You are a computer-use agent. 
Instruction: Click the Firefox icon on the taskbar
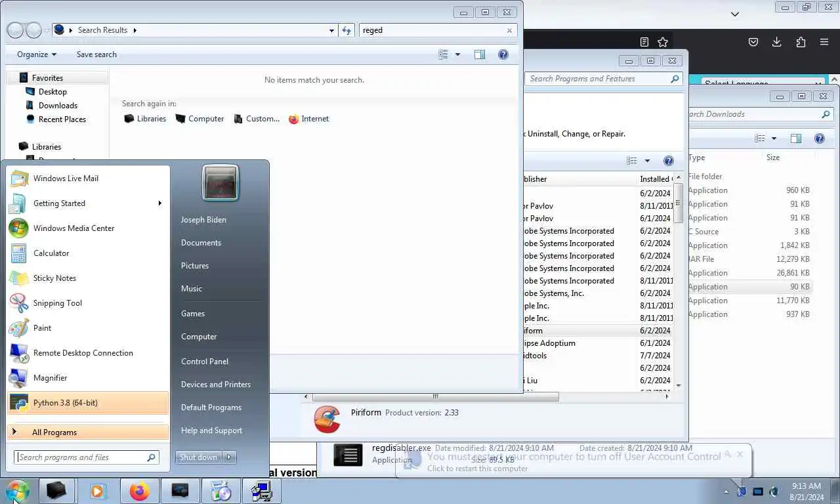[139, 491]
